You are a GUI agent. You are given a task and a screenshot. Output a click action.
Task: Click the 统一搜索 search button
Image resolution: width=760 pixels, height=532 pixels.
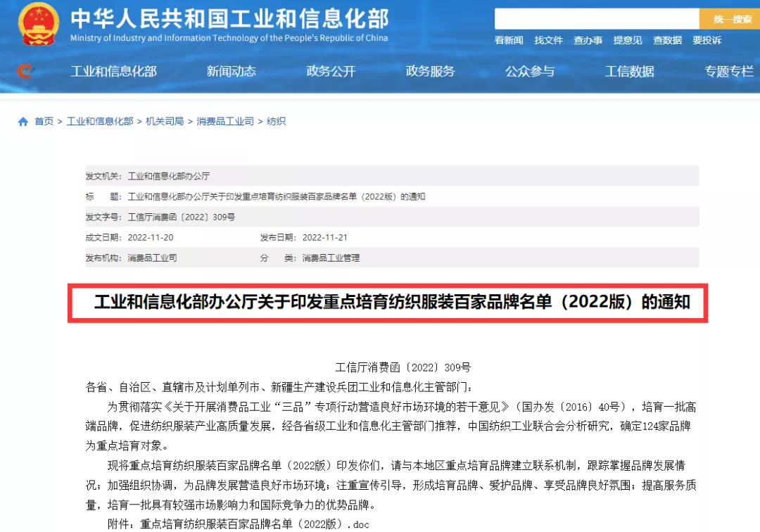coord(730,19)
